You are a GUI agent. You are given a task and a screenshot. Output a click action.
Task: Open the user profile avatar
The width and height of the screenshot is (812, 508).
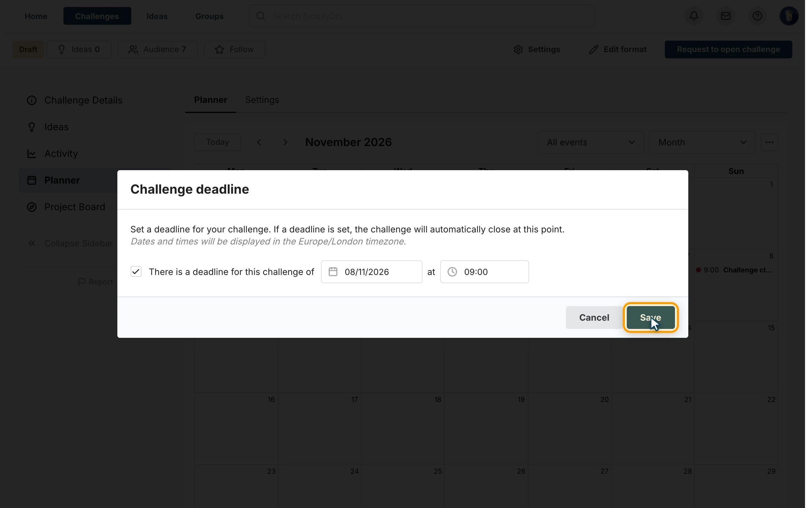(x=789, y=16)
